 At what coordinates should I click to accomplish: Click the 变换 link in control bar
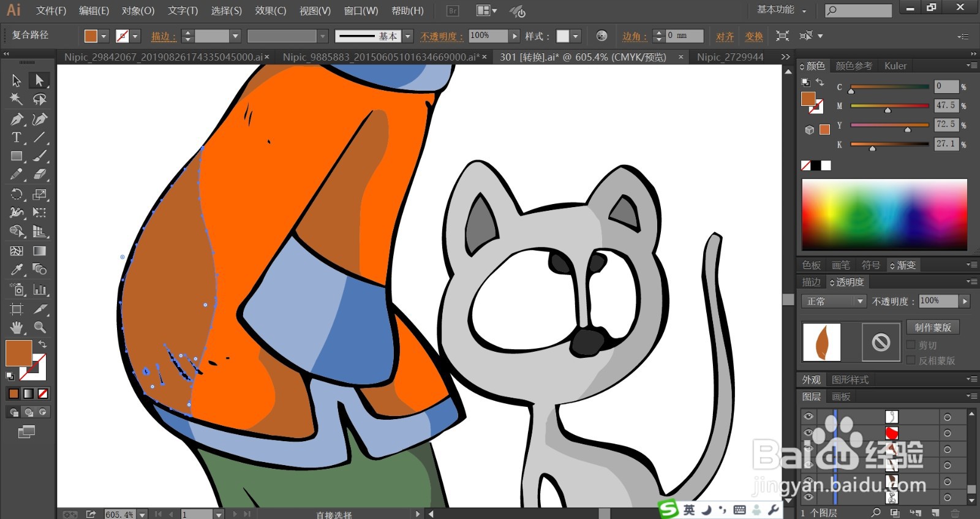tap(754, 36)
